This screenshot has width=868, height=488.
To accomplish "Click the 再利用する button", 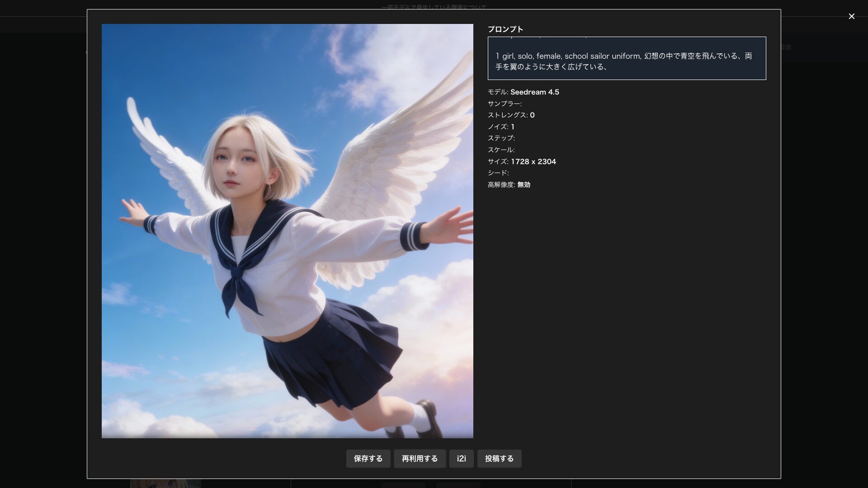I will (420, 459).
